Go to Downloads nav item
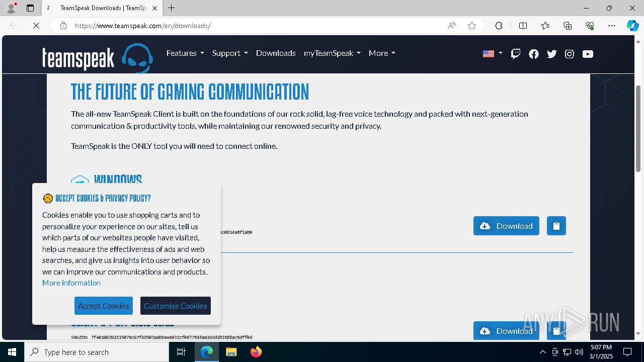The image size is (644, 362). tap(276, 53)
